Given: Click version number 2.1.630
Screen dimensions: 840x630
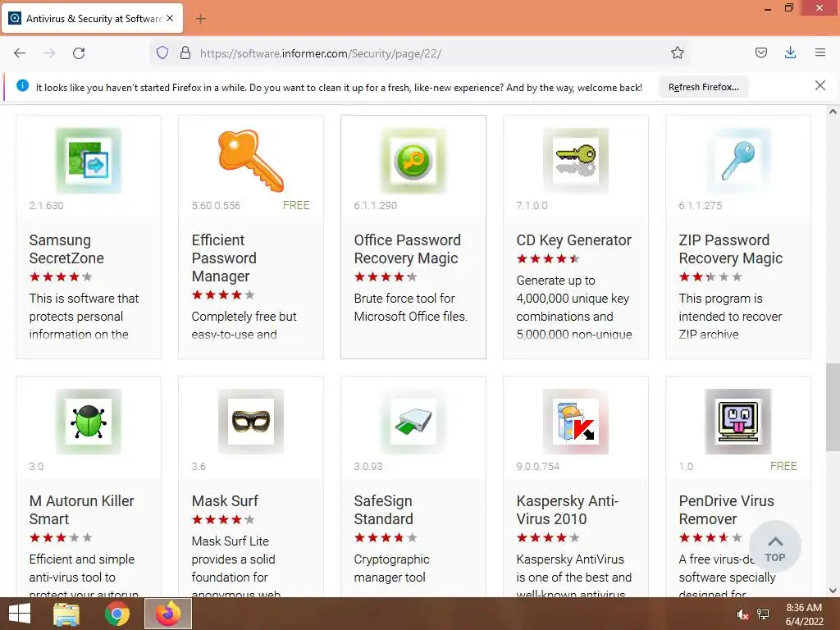Looking at the screenshot, I should (x=46, y=205).
